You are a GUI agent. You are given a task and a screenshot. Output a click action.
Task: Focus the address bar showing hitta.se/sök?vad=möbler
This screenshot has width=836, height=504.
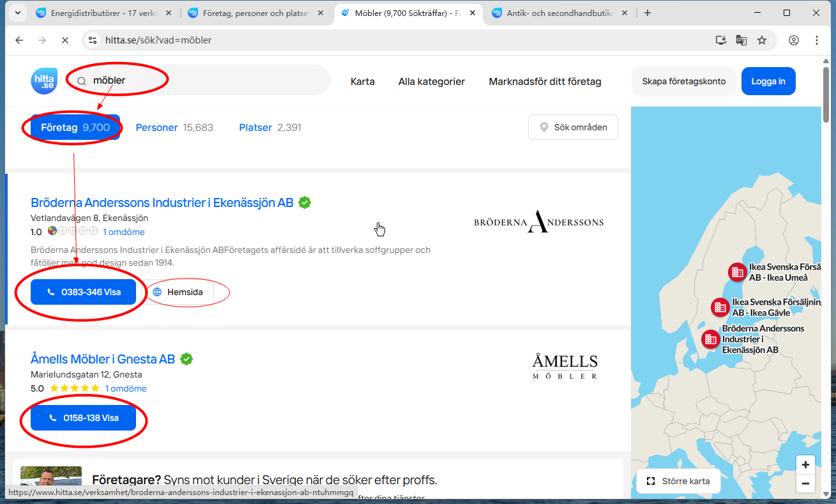tap(402, 40)
